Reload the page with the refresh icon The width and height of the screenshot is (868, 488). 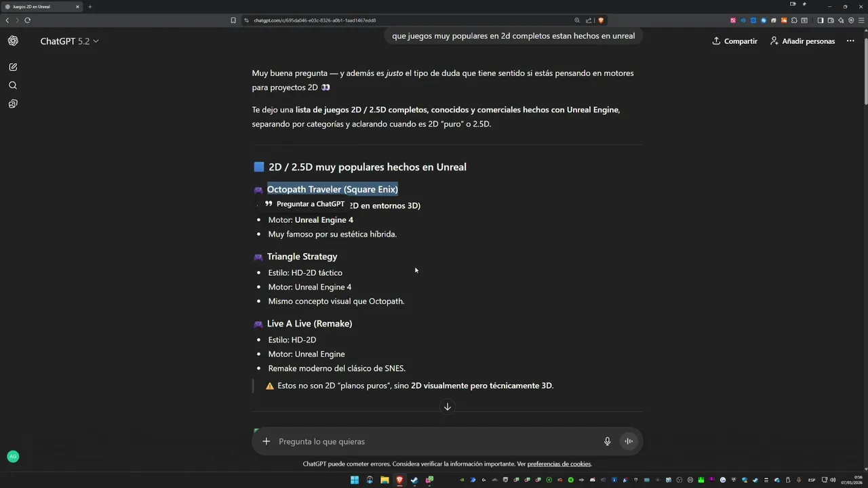coord(27,20)
